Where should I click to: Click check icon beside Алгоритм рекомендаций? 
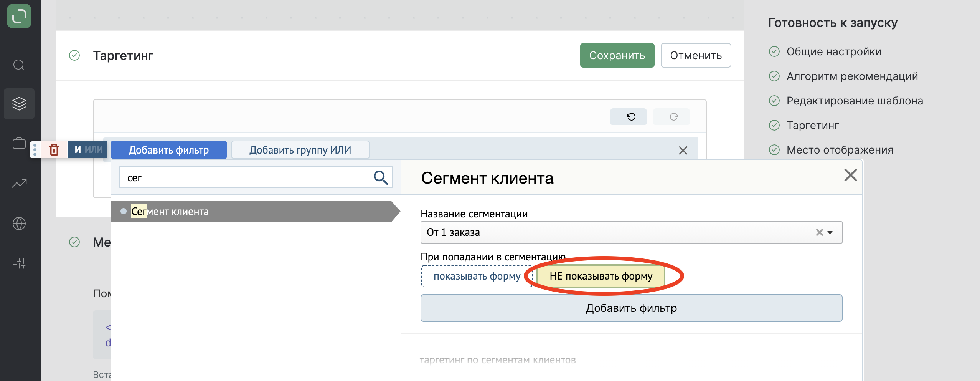pyautogui.click(x=774, y=76)
